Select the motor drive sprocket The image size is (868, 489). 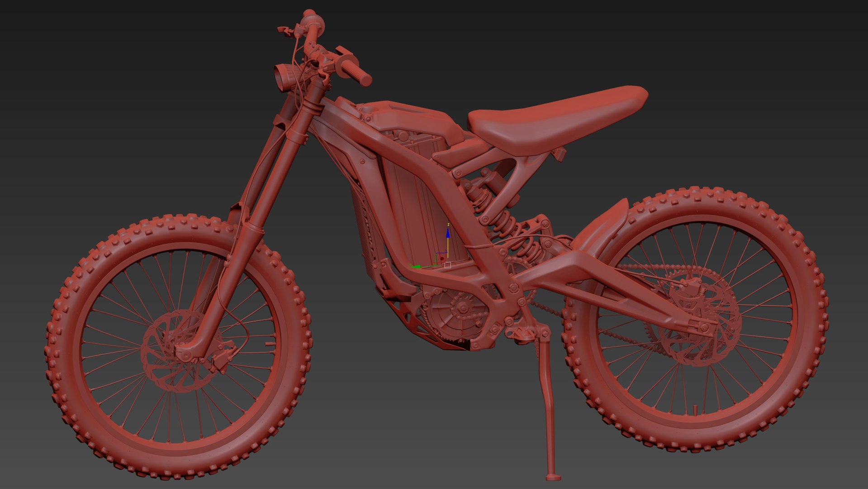[464, 308]
